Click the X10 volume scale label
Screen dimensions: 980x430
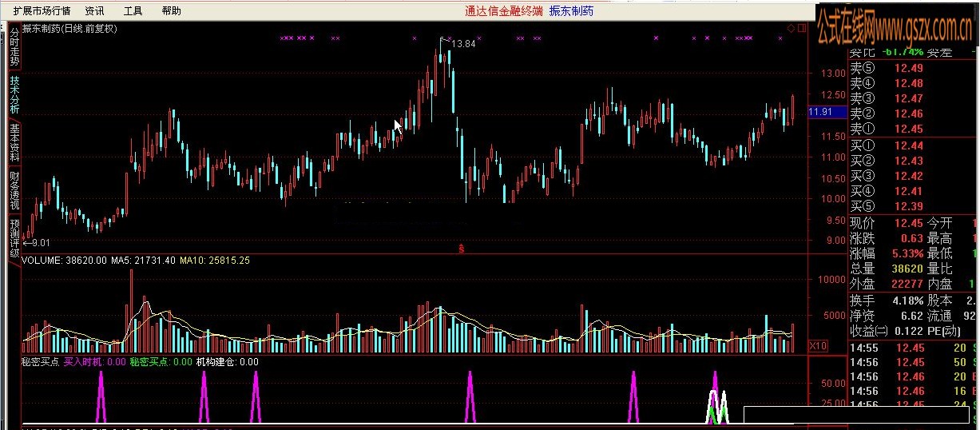[x=817, y=346]
